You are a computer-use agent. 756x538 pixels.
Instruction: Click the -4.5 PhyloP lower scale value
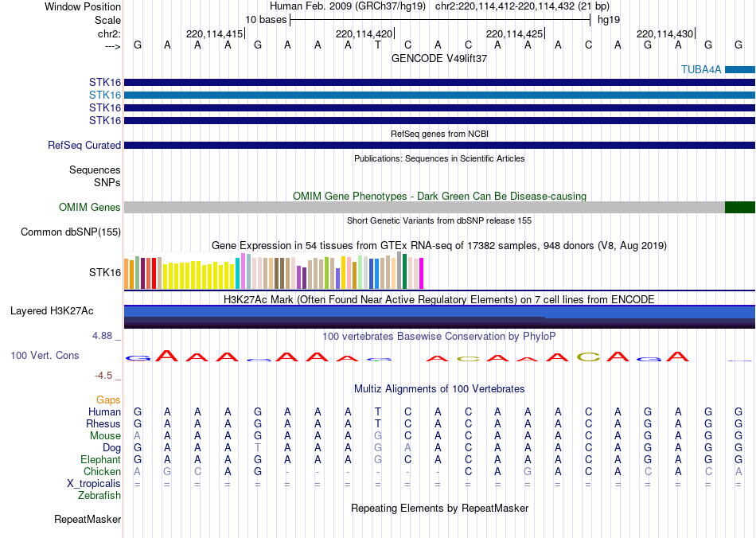click(x=103, y=375)
